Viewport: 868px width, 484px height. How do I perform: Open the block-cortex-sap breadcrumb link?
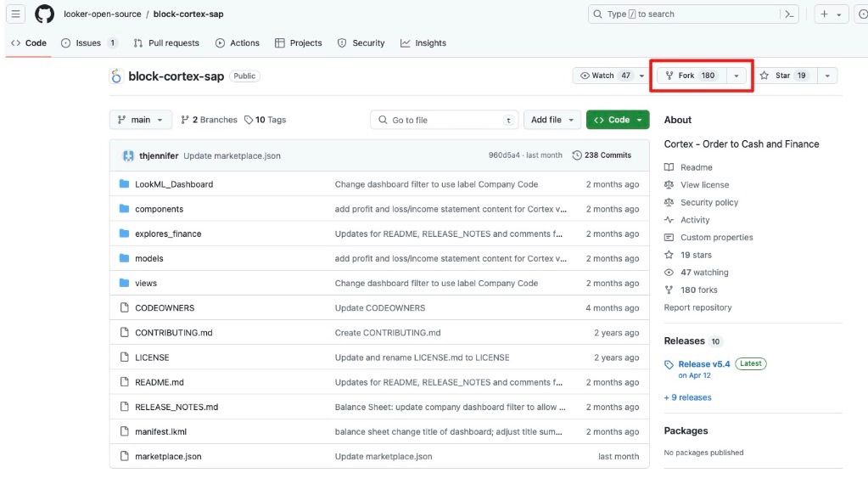click(x=188, y=14)
